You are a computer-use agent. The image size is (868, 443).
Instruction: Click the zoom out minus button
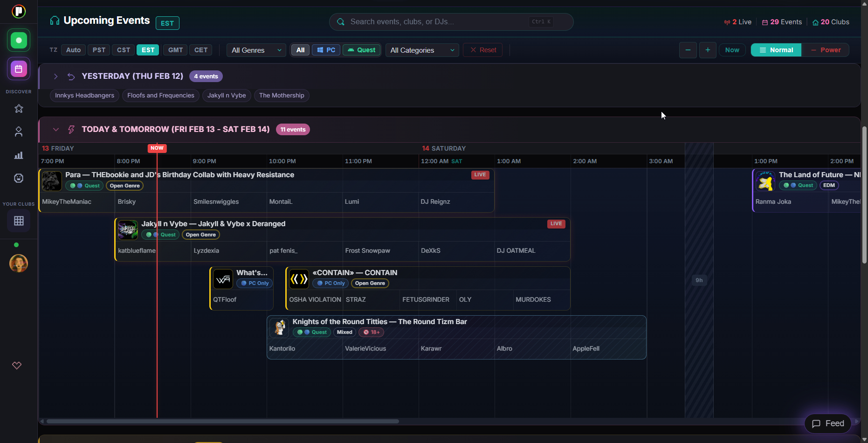[688, 50]
